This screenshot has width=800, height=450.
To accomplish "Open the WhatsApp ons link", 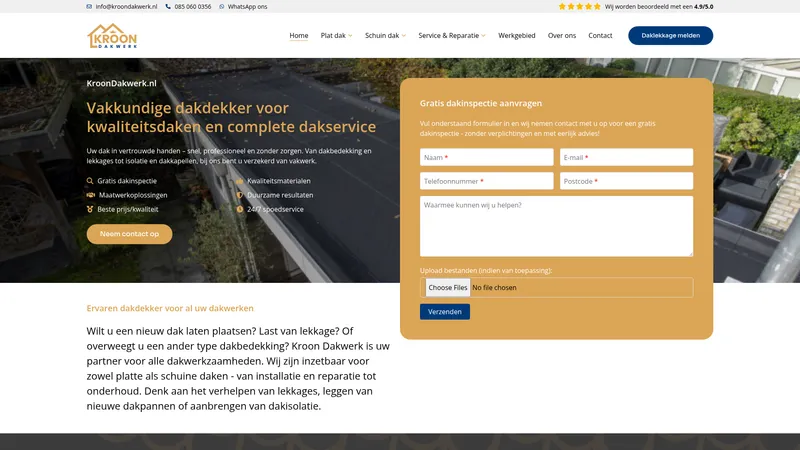I will (x=247, y=7).
